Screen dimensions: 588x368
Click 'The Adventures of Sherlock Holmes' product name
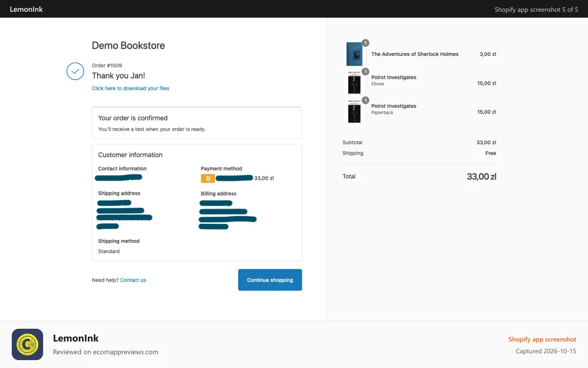coord(415,54)
